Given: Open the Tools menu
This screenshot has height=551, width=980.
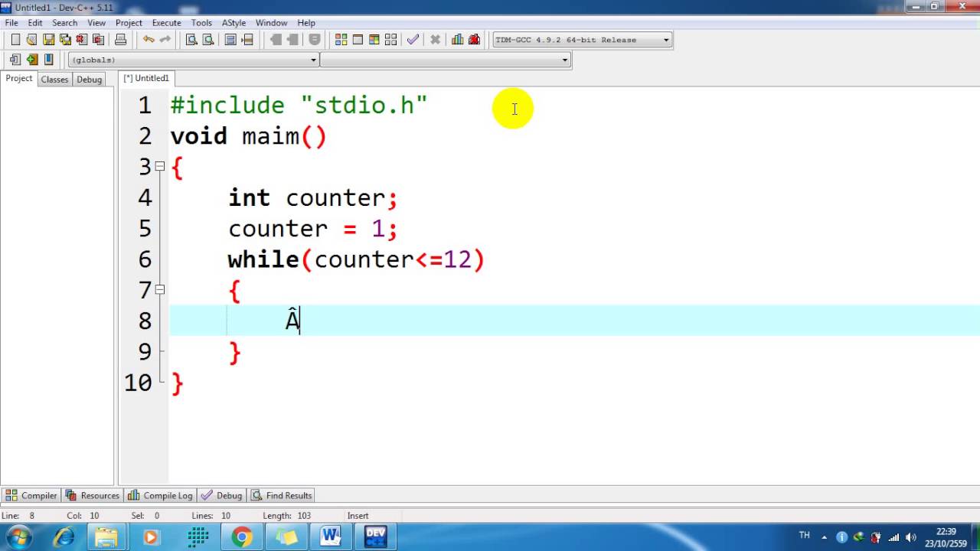Looking at the screenshot, I should point(201,23).
